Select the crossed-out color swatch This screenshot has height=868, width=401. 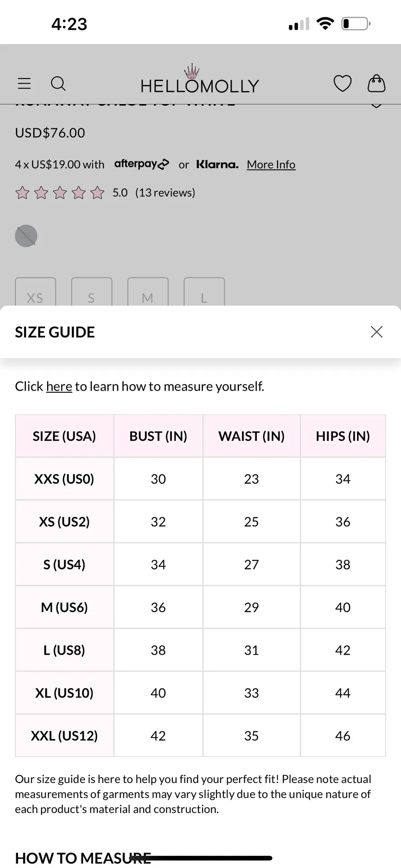click(x=26, y=236)
